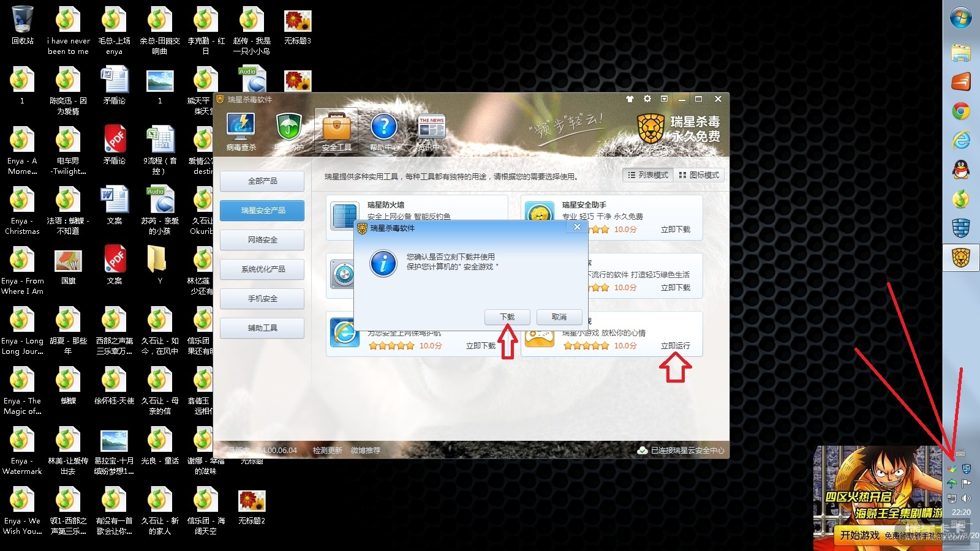The width and height of the screenshot is (980, 551).
Task: Click 立即下载 for the browser protection tool
Action: pos(481,346)
